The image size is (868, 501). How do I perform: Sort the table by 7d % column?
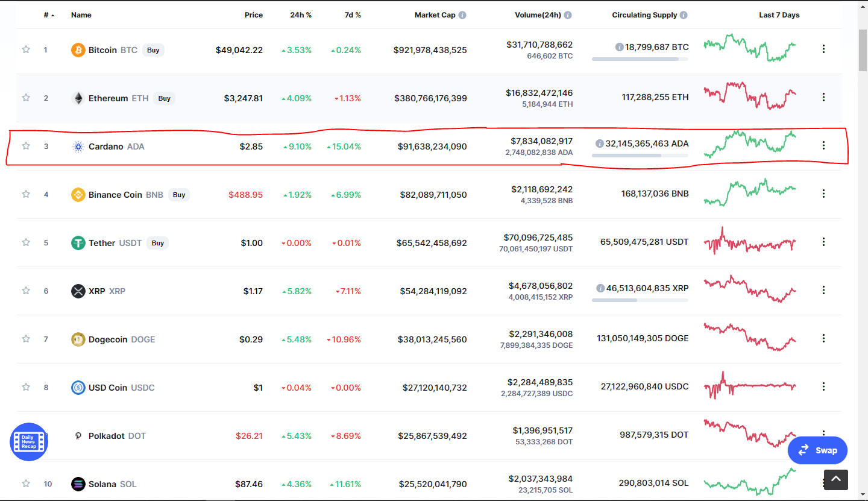pos(351,15)
